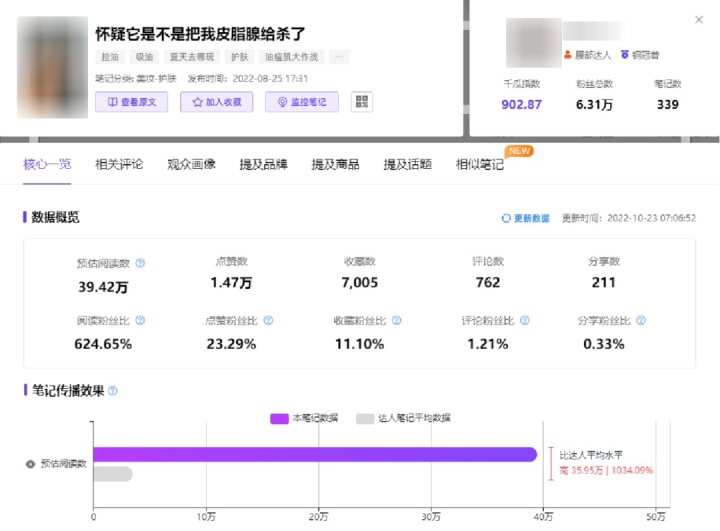Click the 控油 tag
This screenshot has height=531, width=720.
(x=110, y=57)
